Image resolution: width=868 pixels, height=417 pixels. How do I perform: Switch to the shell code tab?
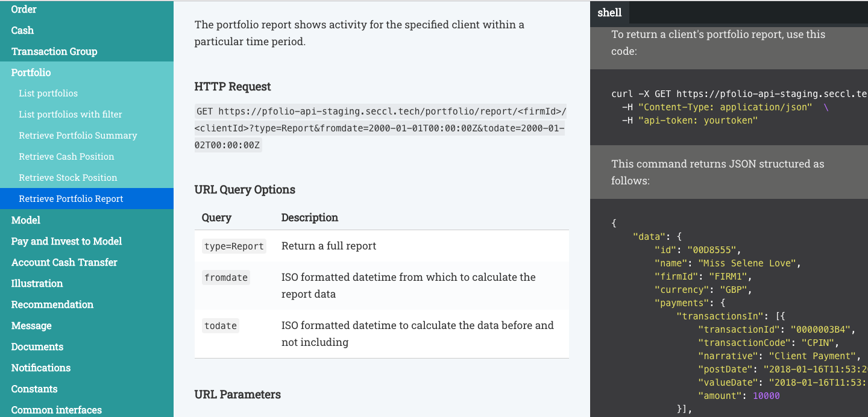click(609, 13)
